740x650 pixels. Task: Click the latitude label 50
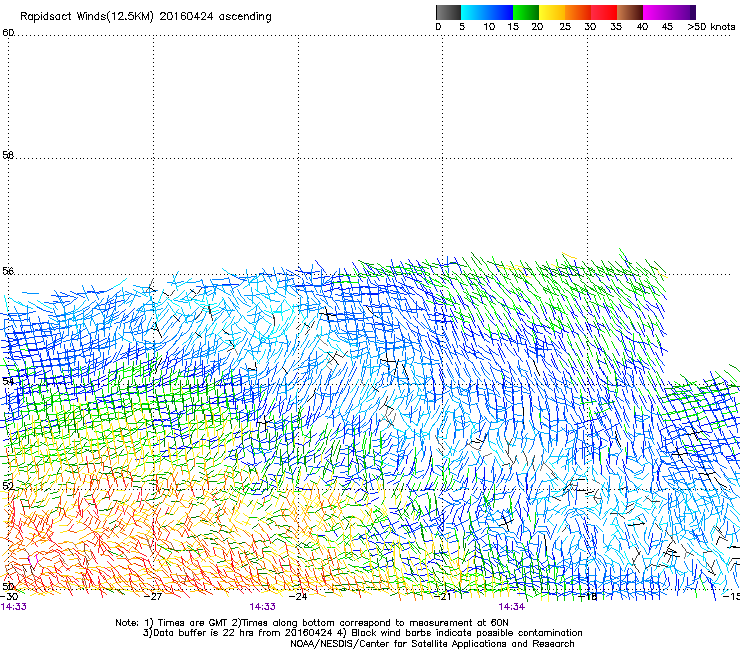click(x=8, y=586)
